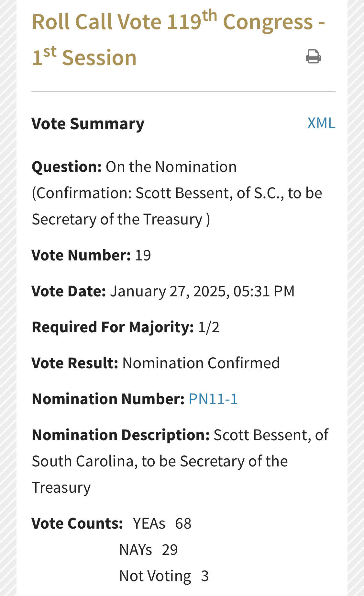The image size is (364, 596).
Task: Click the Question label
Action: coord(67,167)
